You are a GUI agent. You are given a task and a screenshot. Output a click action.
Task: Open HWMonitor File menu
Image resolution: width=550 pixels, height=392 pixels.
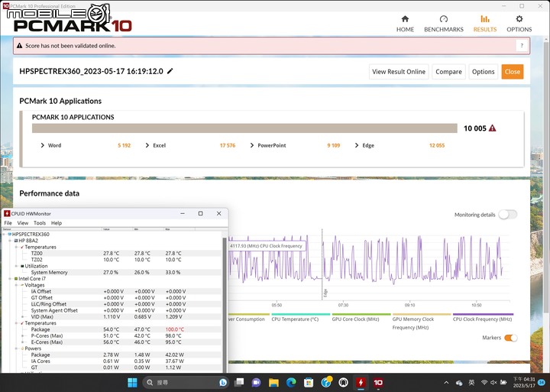pos(8,223)
